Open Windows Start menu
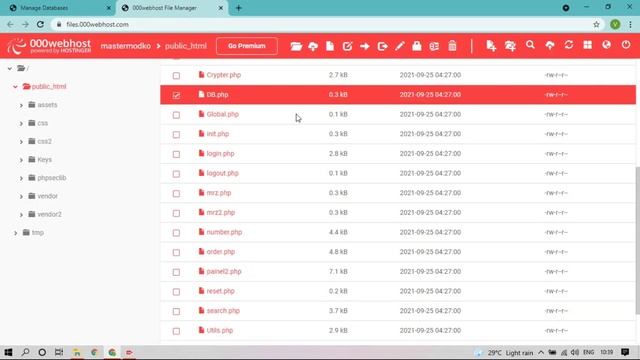 [x=8, y=352]
